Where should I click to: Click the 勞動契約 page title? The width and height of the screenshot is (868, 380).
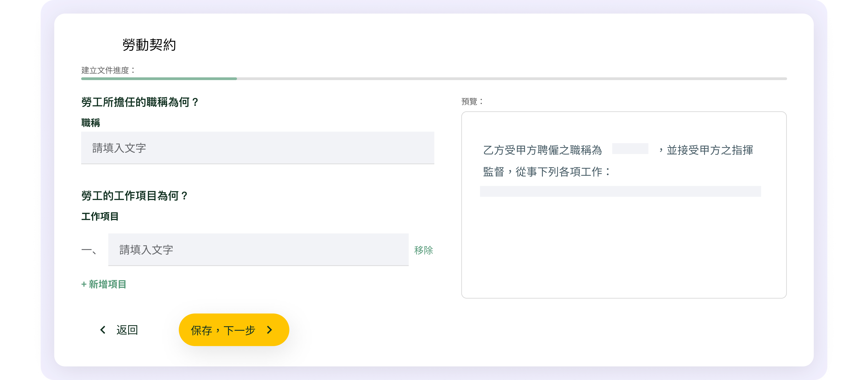149,44
